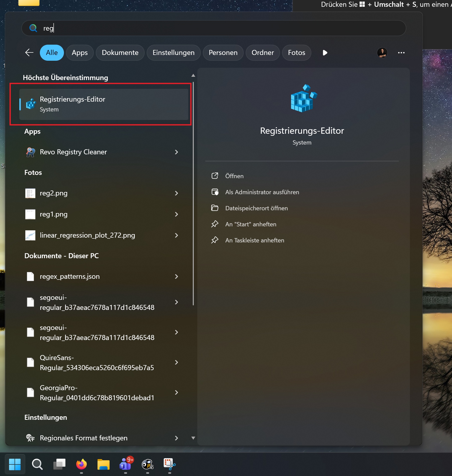Open taskbar Search
The image size is (452, 476).
37,464
